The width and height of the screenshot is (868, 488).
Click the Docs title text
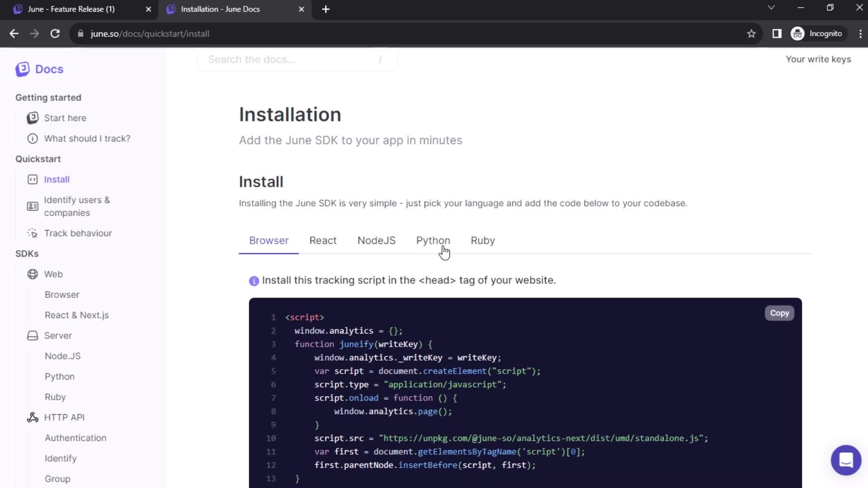coord(49,69)
